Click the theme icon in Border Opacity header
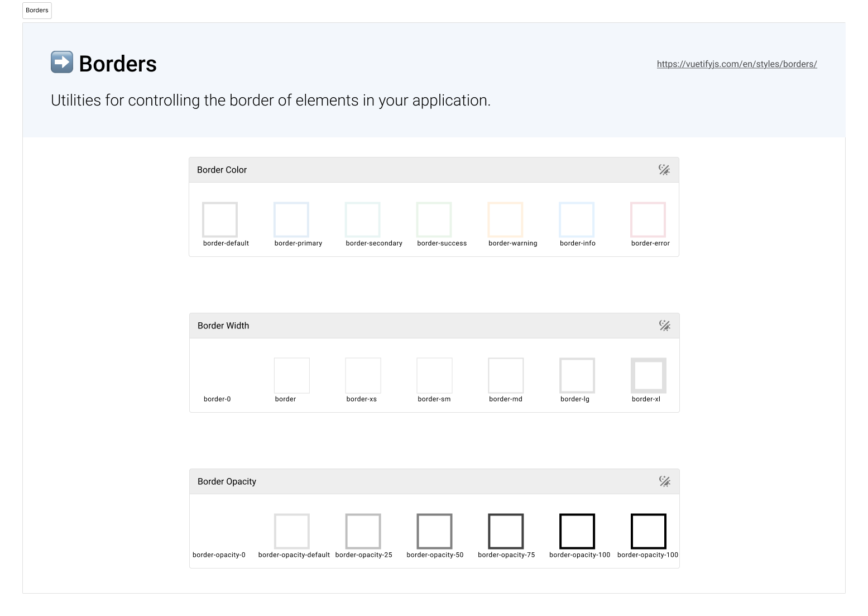868x616 pixels. click(x=664, y=481)
